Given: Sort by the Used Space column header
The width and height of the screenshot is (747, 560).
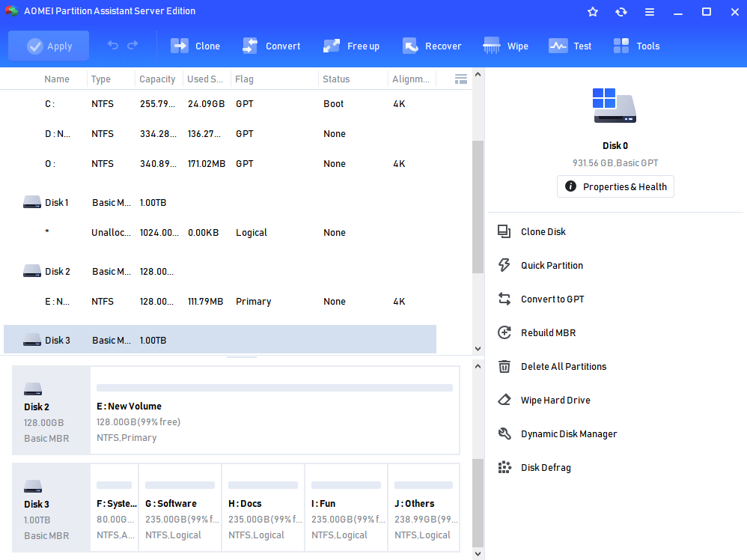Looking at the screenshot, I should (205, 79).
